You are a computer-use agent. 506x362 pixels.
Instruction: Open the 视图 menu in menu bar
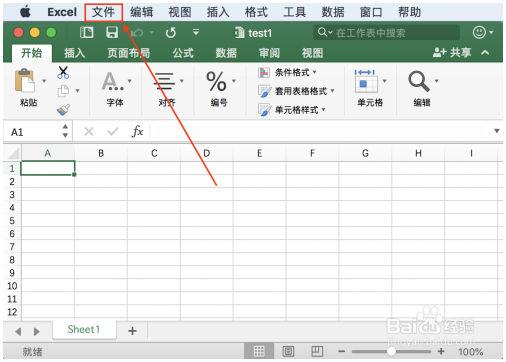tap(180, 12)
